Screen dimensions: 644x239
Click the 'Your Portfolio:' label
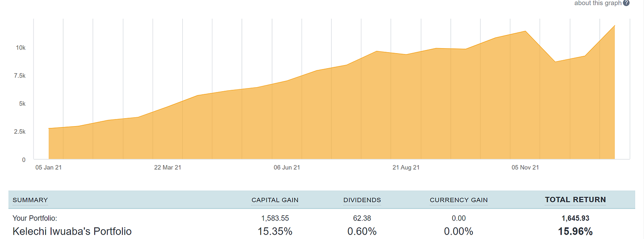point(35,218)
